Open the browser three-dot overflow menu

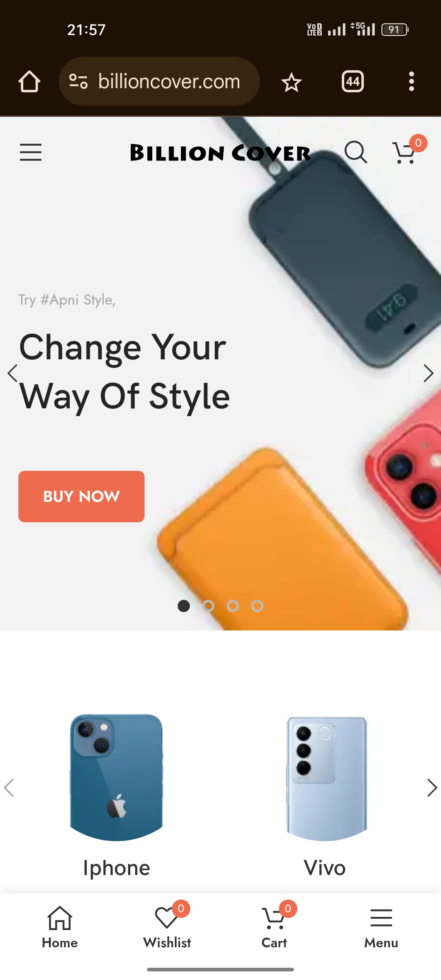click(x=412, y=81)
